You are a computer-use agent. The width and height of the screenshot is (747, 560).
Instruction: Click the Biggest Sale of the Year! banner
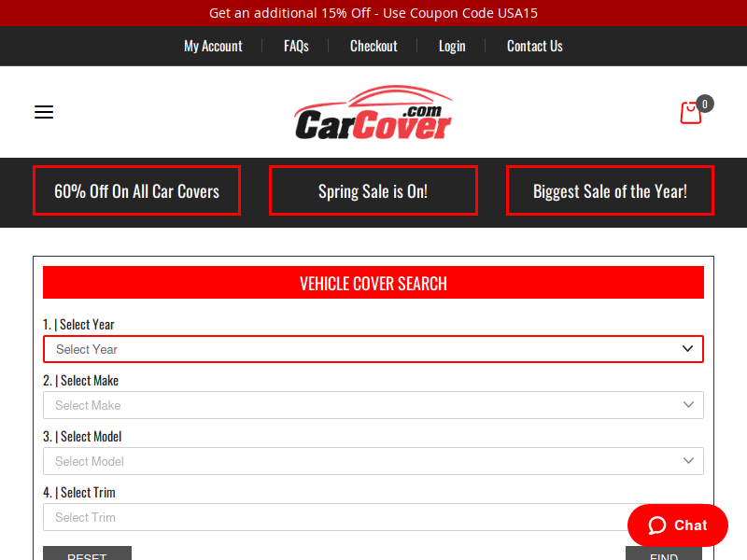point(610,190)
